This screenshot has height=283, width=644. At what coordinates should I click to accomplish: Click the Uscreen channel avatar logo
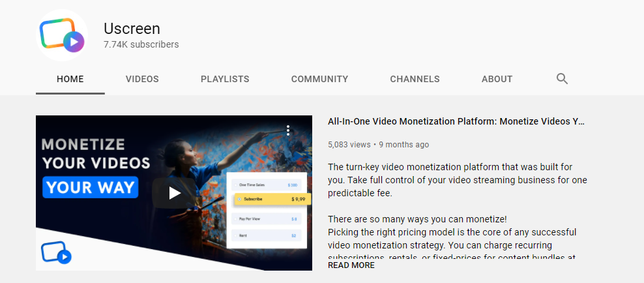click(x=62, y=35)
